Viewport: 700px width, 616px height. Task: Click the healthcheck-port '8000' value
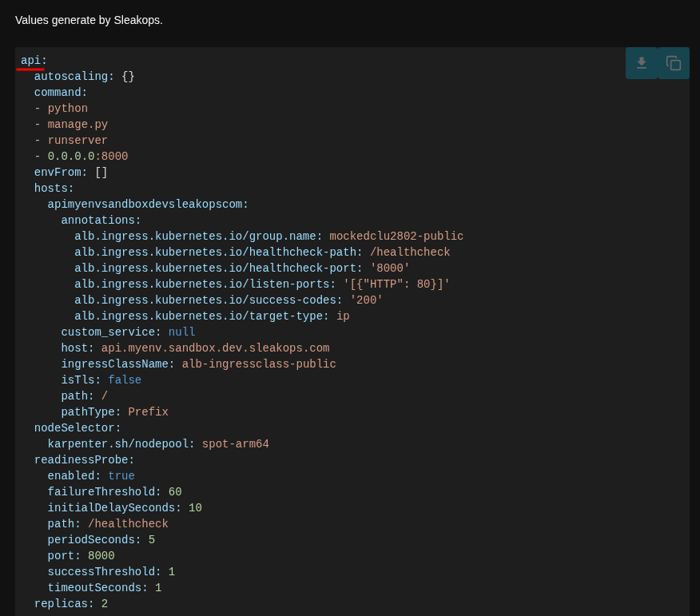click(390, 268)
